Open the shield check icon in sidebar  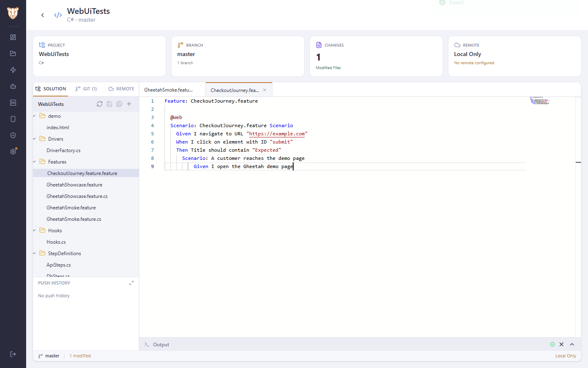pos(13,135)
